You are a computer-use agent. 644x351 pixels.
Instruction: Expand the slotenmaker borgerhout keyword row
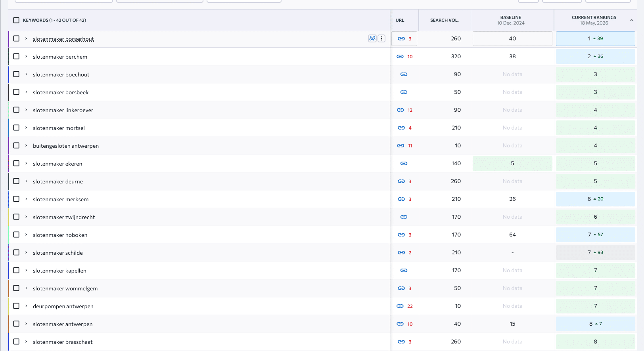(26, 38)
